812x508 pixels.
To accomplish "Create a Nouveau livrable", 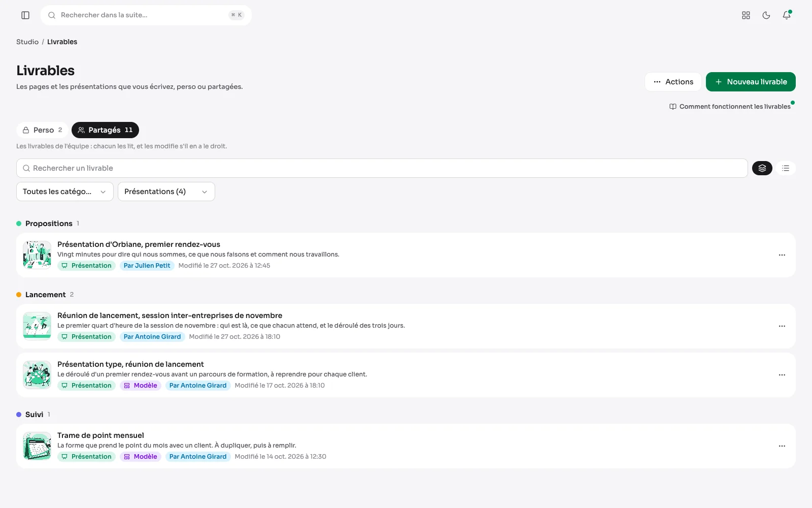I will pyautogui.click(x=751, y=82).
